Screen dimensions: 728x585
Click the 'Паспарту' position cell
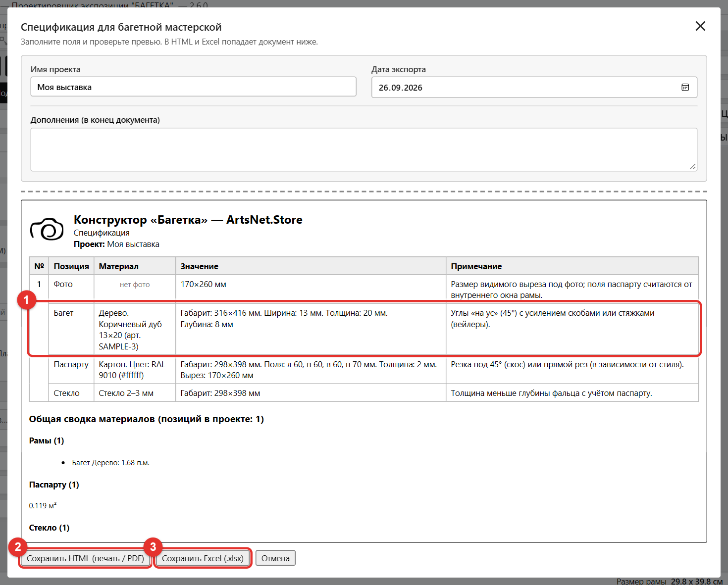coord(71,369)
